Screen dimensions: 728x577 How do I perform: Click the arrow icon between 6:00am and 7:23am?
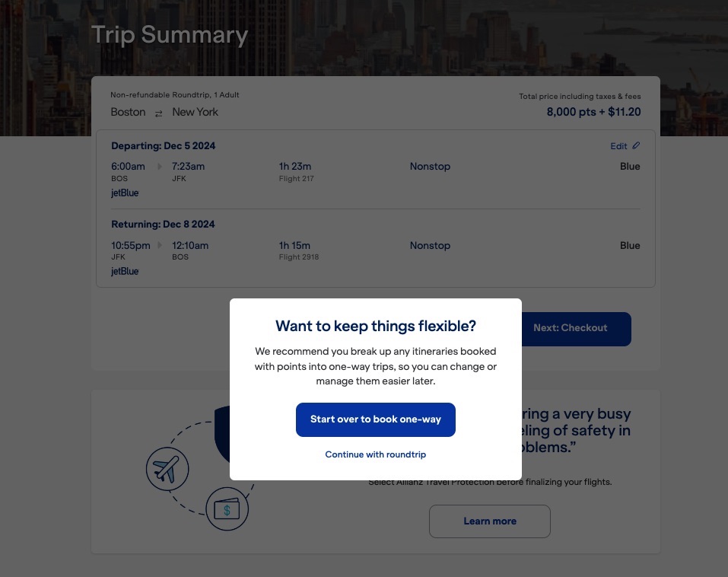158,166
